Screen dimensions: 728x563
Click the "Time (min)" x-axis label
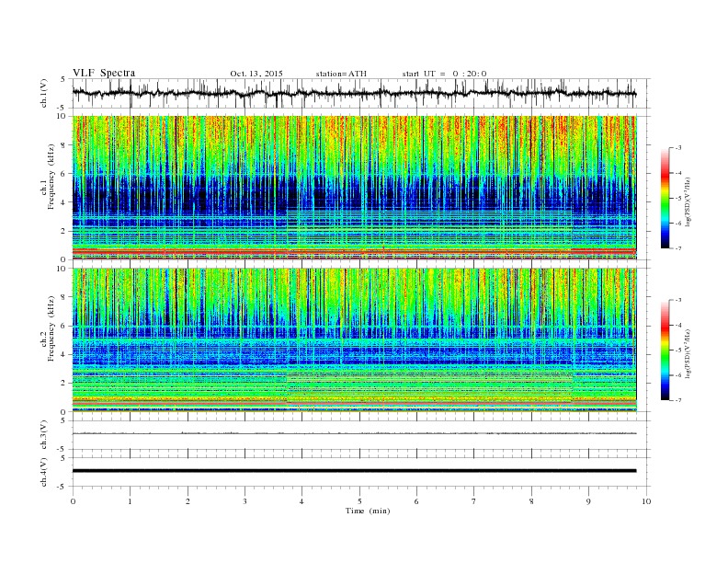(x=368, y=511)
